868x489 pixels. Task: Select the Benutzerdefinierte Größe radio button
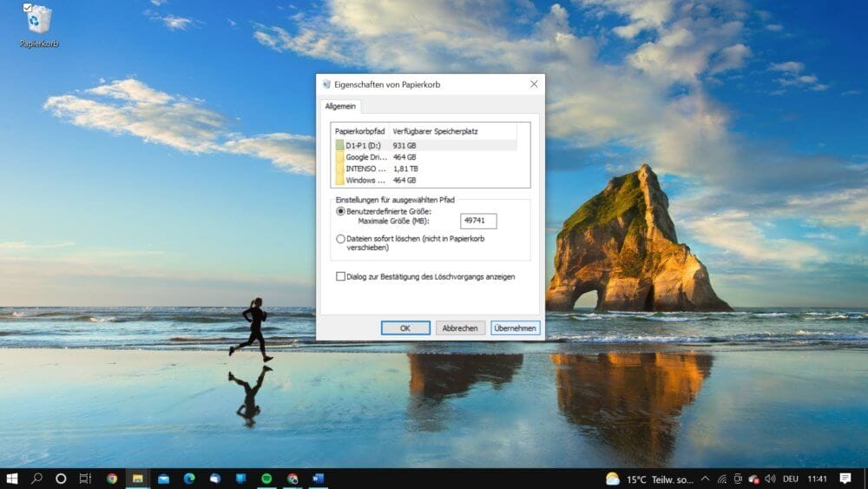pyautogui.click(x=340, y=212)
